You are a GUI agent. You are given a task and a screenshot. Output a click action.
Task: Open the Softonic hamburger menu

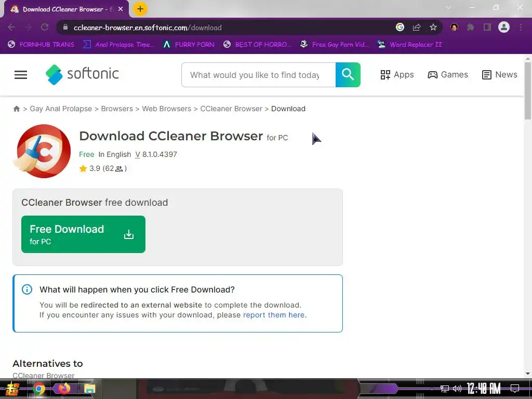pyautogui.click(x=21, y=75)
